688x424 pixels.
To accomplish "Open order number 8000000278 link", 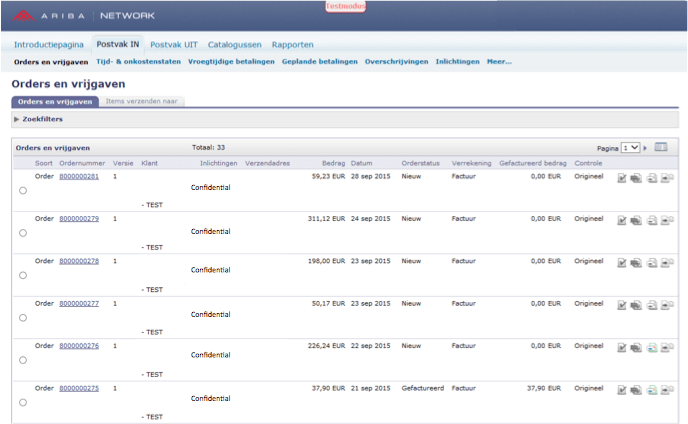I will click(x=79, y=261).
